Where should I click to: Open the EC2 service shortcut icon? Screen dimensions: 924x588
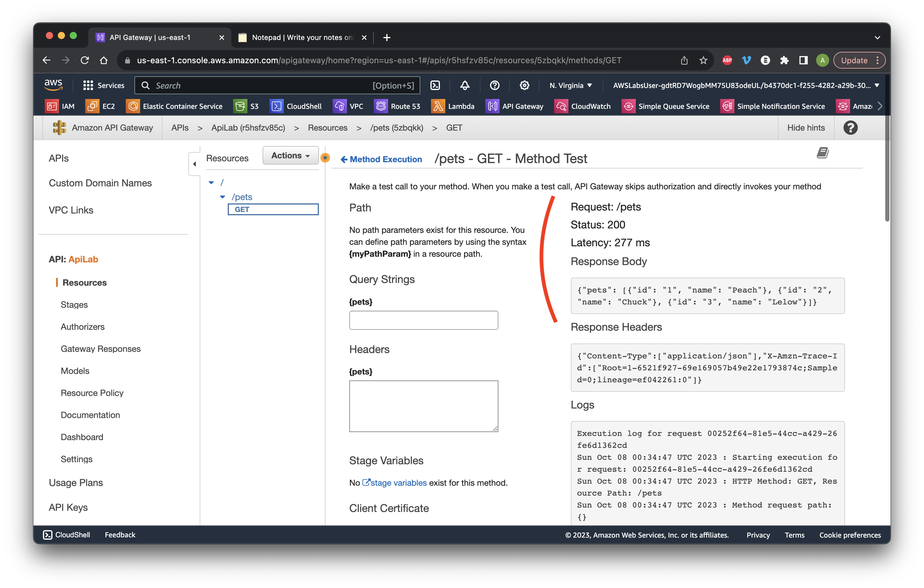[92, 106]
